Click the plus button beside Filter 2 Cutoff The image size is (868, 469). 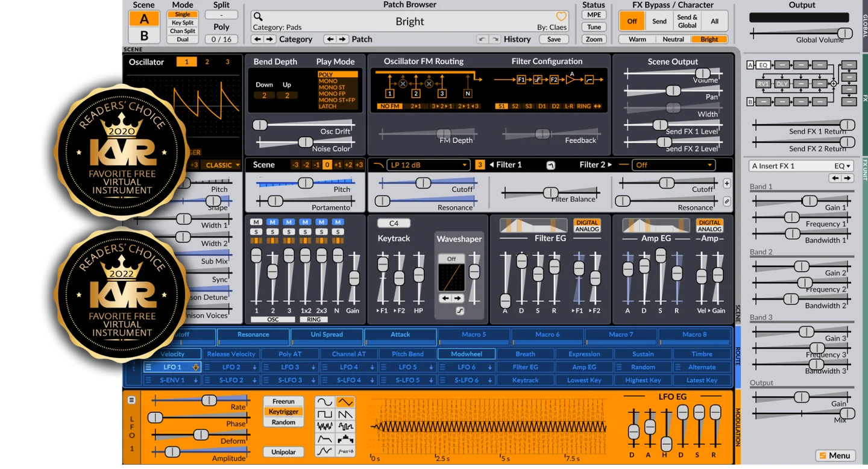pos(727,183)
